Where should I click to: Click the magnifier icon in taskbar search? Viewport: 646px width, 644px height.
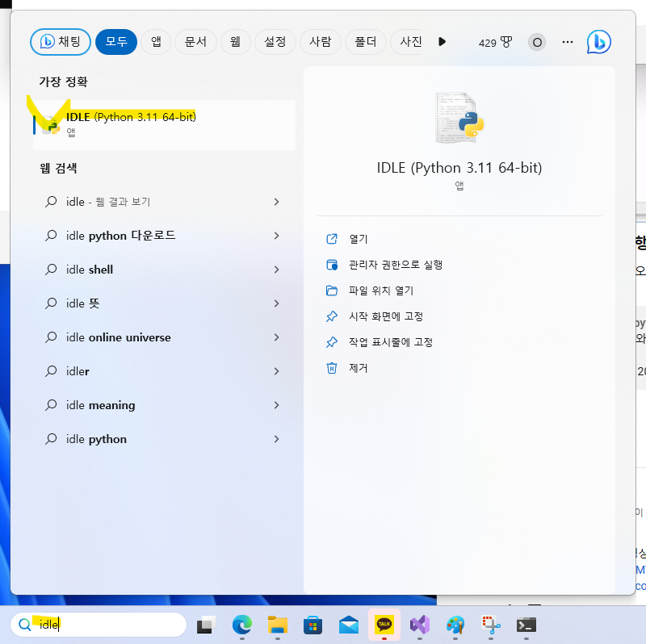tap(25, 625)
